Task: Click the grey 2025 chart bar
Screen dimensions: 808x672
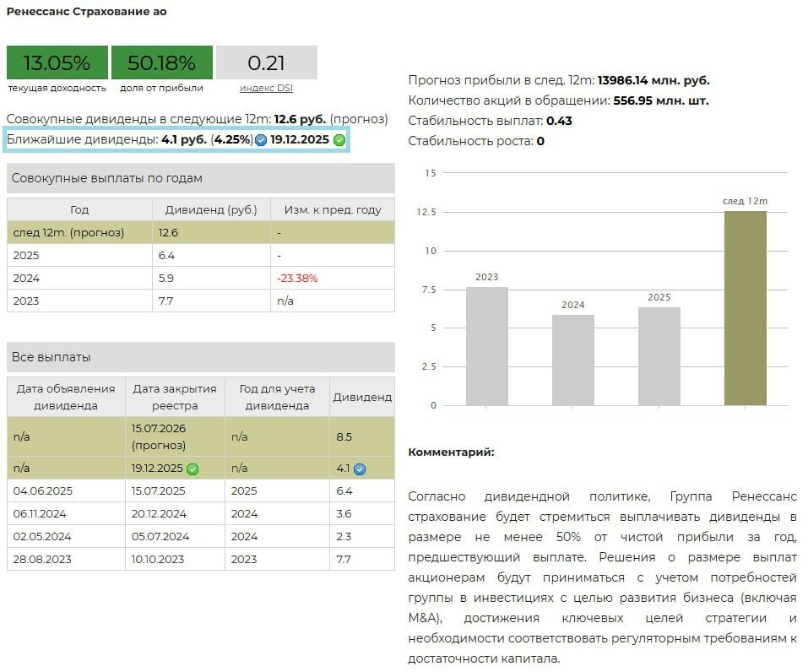Action: click(659, 356)
